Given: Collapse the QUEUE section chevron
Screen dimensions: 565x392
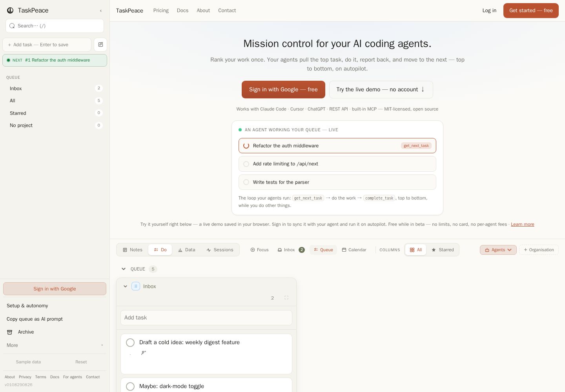Looking at the screenshot, I should point(124,269).
